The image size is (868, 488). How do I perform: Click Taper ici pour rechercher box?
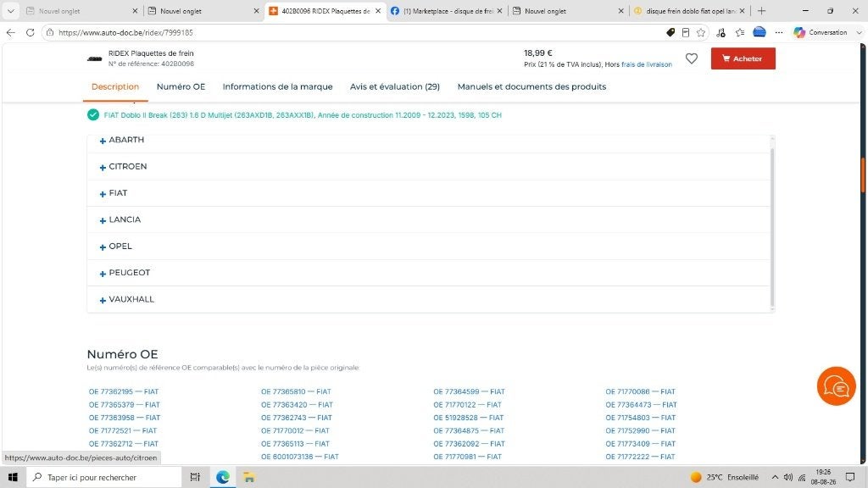(104, 477)
